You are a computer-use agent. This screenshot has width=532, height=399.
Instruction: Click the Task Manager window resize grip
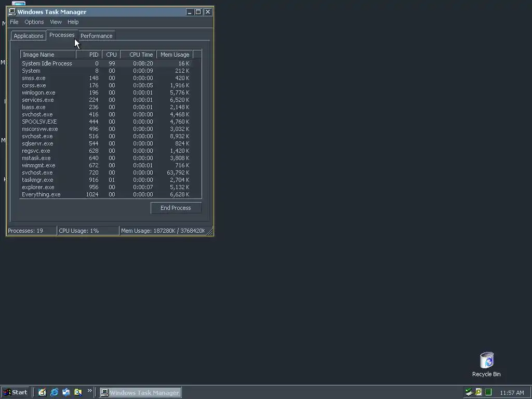[210, 232]
